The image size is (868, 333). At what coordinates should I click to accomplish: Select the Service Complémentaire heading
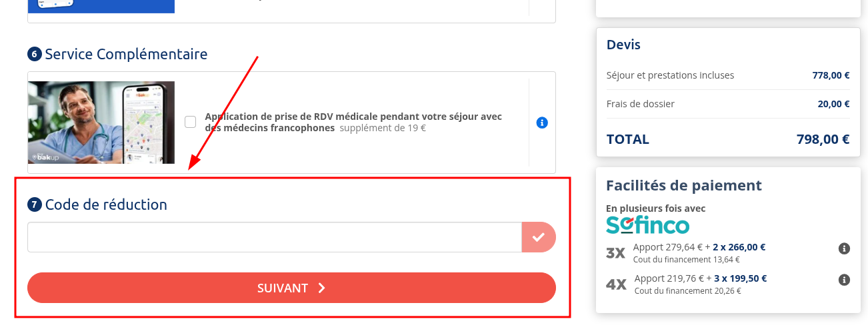click(126, 54)
